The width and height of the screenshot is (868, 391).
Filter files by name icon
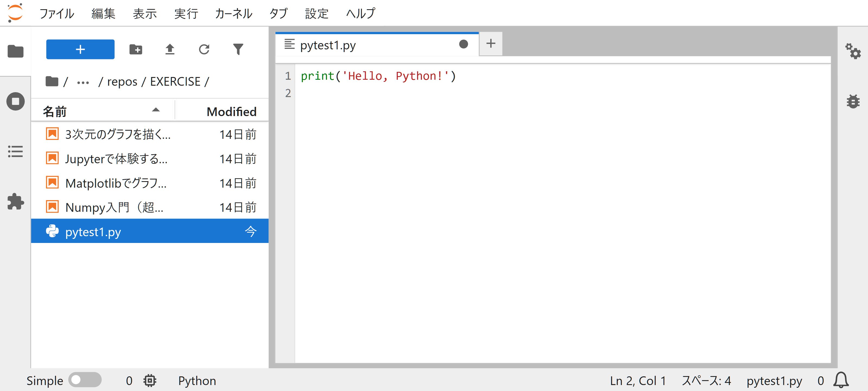(x=238, y=49)
